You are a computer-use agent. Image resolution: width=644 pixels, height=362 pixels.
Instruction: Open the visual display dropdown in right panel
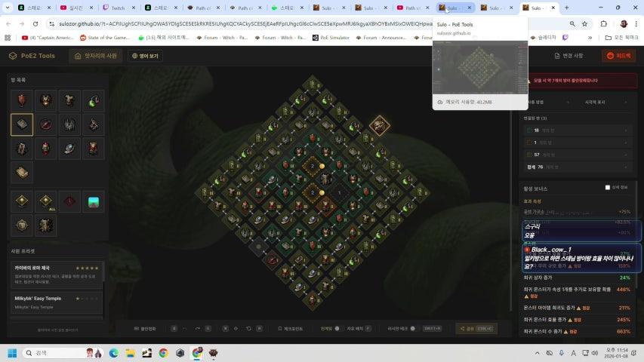(x=605, y=102)
